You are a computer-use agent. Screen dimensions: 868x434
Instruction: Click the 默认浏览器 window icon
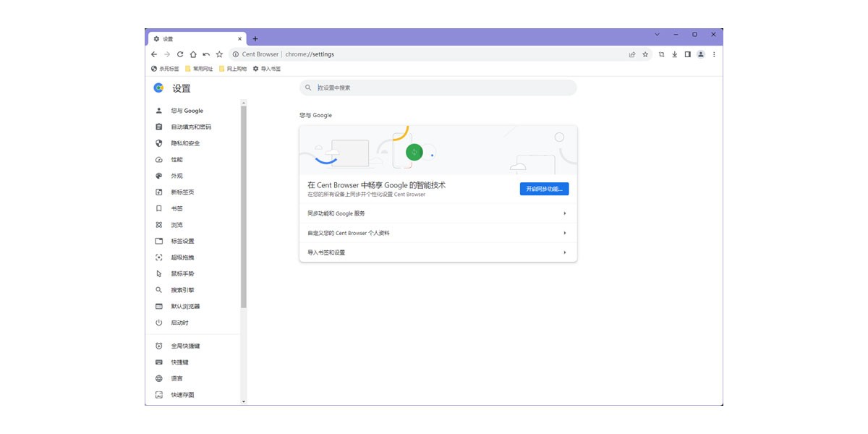(x=159, y=306)
